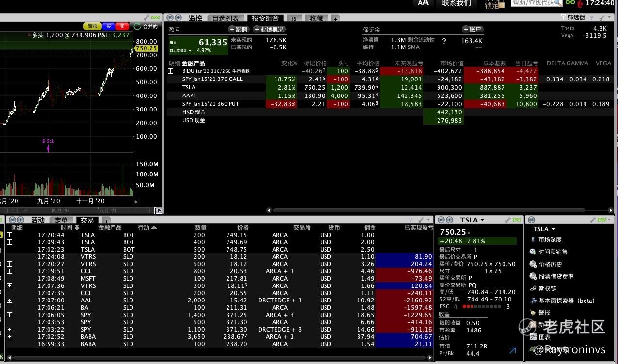The height and width of the screenshot is (364, 618).
Task: Click the magnifier icon in the search box
Action: coord(557,3)
